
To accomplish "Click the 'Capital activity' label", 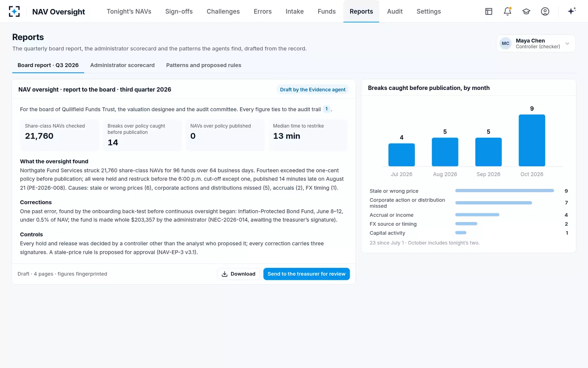I will point(388,233).
